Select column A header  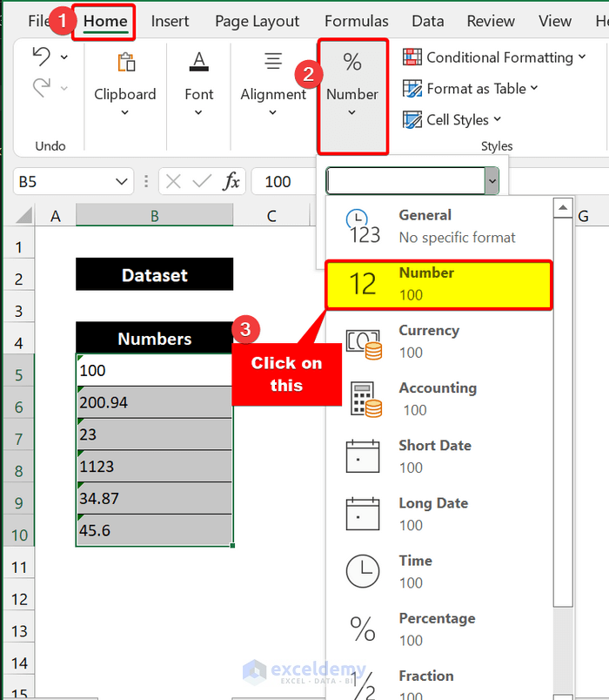tap(56, 216)
